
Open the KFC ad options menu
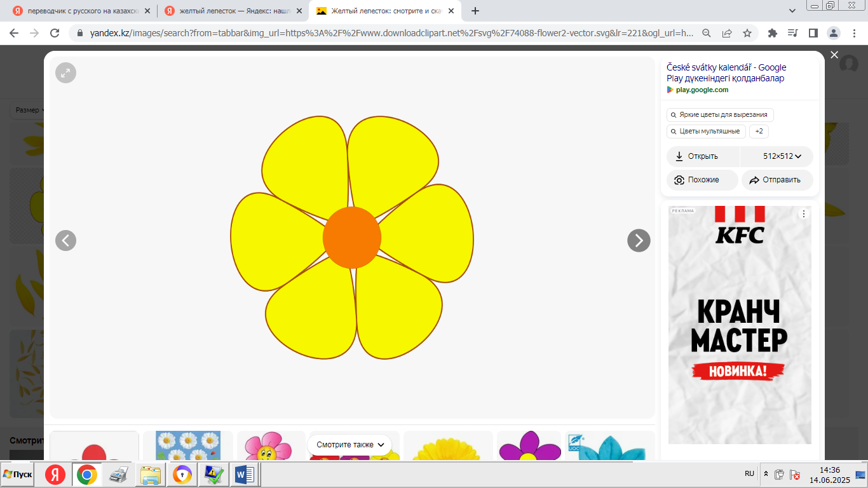803,214
